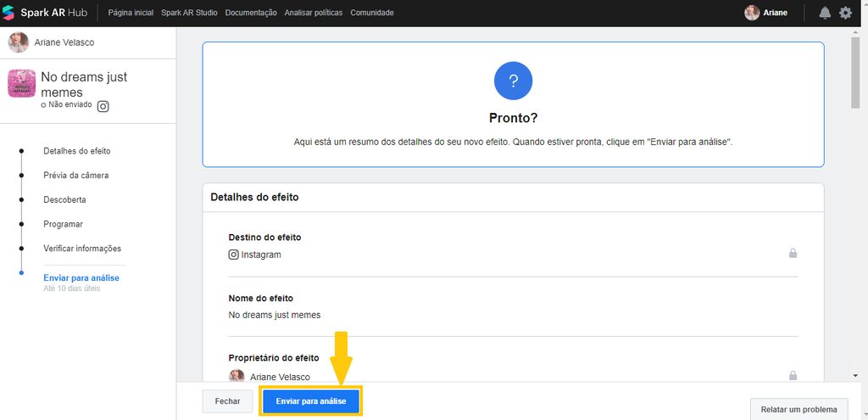Image resolution: width=868 pixels, height=420 pixels.
Task: Click the lock icon on Destino do efeito row
Action: (793, 253)
